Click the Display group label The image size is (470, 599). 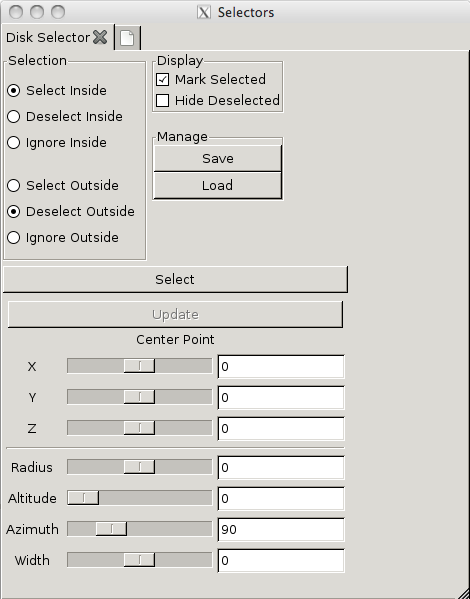[180, 61]
